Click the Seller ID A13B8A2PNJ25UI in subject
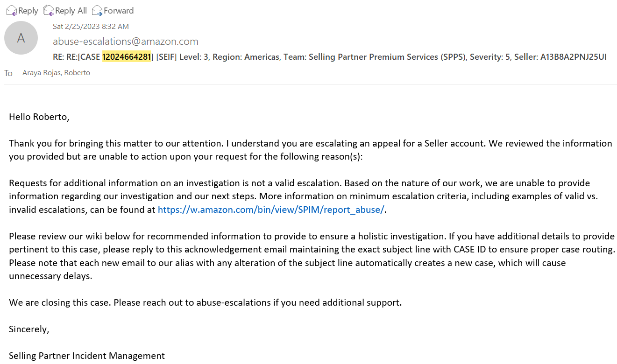 point(573,57)
